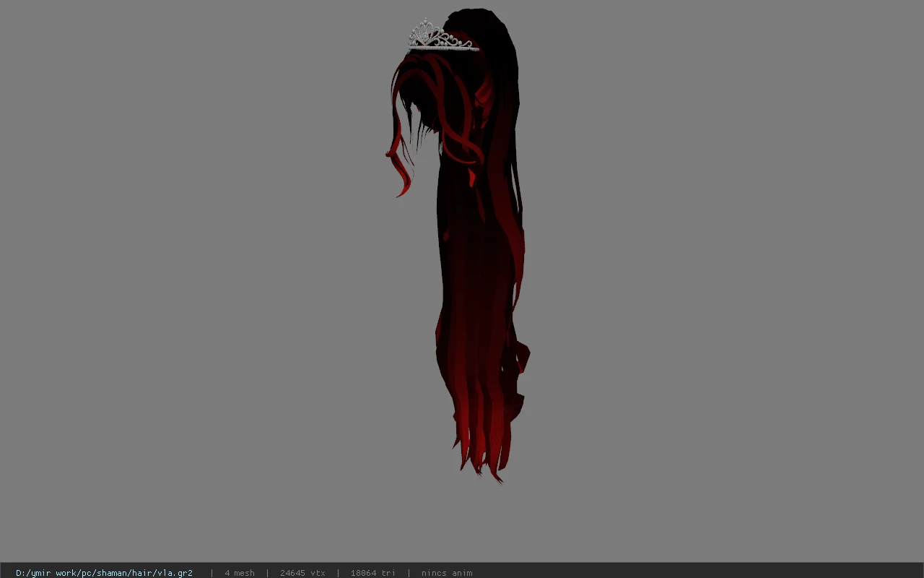Screen dimensions: 924x578
Task: Click the 'nincs anim' status entry
Action: pyautogui.click(x=447, y=573)
